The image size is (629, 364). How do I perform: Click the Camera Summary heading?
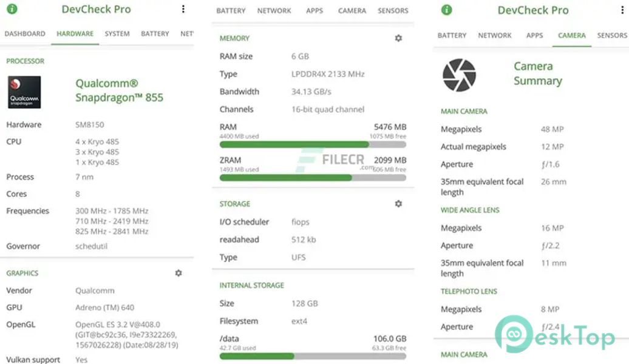point(537,73)
